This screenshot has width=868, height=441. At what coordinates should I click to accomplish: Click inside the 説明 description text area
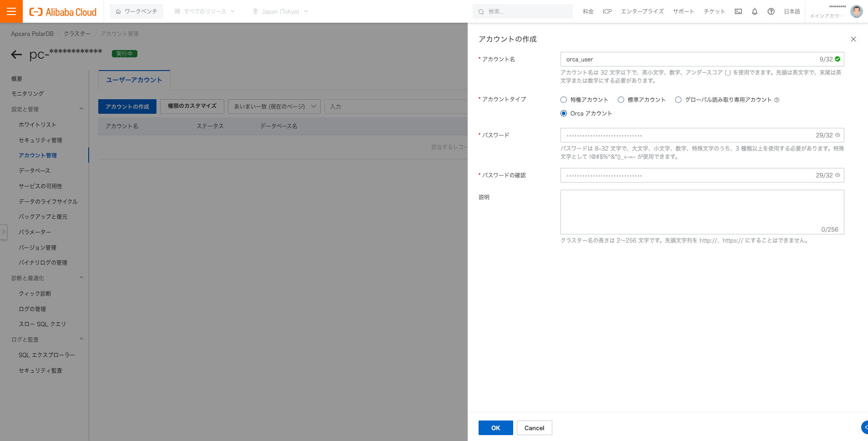pyautogui.click(x=702, y=212)
